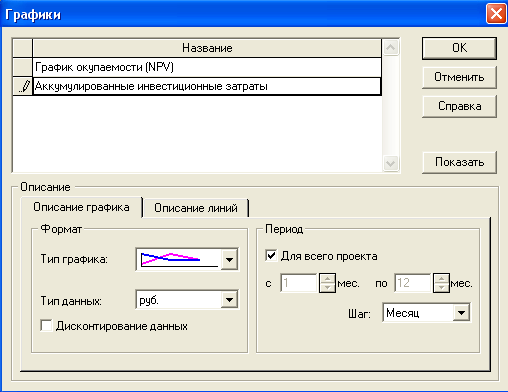508x392 pixels.
Task: Click the list scrollbar down arrow
Action: [390, 163]
